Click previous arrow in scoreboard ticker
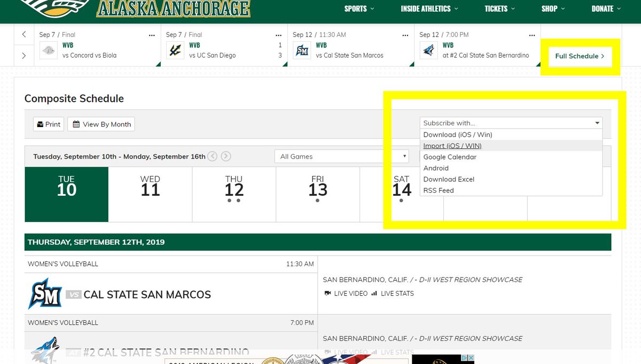 24,35
